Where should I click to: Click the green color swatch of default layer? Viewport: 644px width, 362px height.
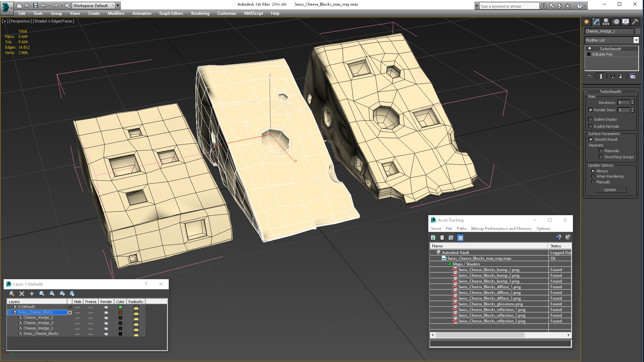tap(120, 307)
